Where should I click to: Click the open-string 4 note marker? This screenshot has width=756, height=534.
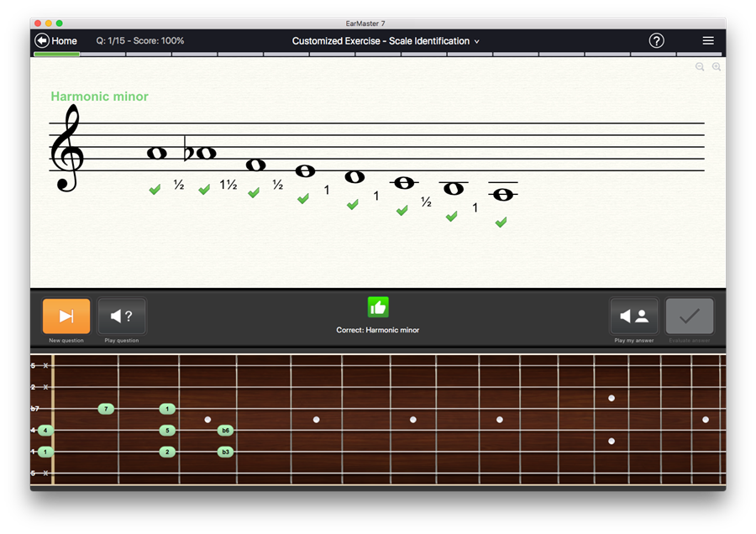(x=45, y=431)
